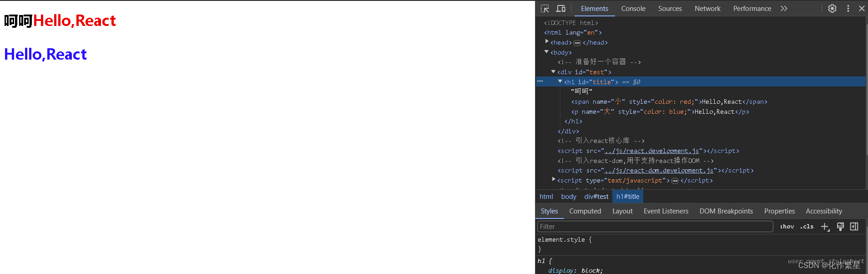Activate the inspect element picker icon
The image size is (868, 274).
click(x=545, y=9)
